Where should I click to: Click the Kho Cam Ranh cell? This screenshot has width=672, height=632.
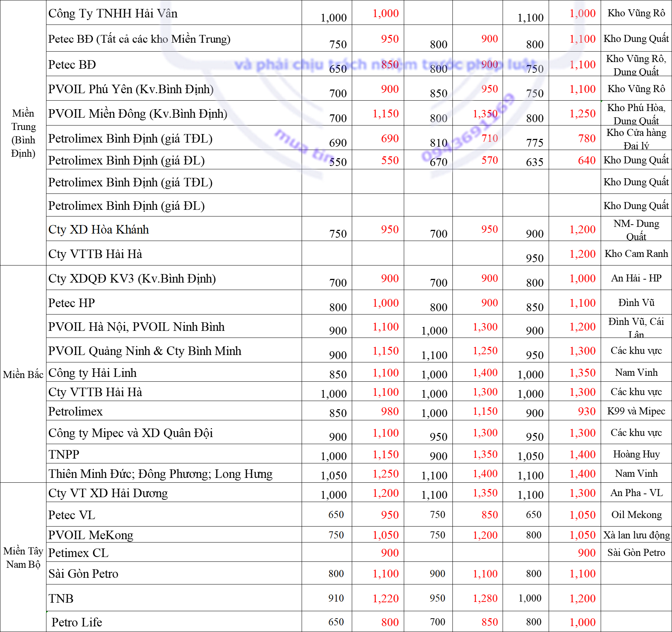click(x=636, y=254)
